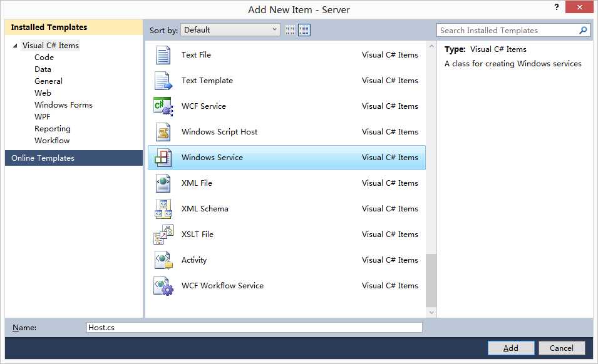Open the Installed Templates section
The image size is (598, 364).
(74, 28)
